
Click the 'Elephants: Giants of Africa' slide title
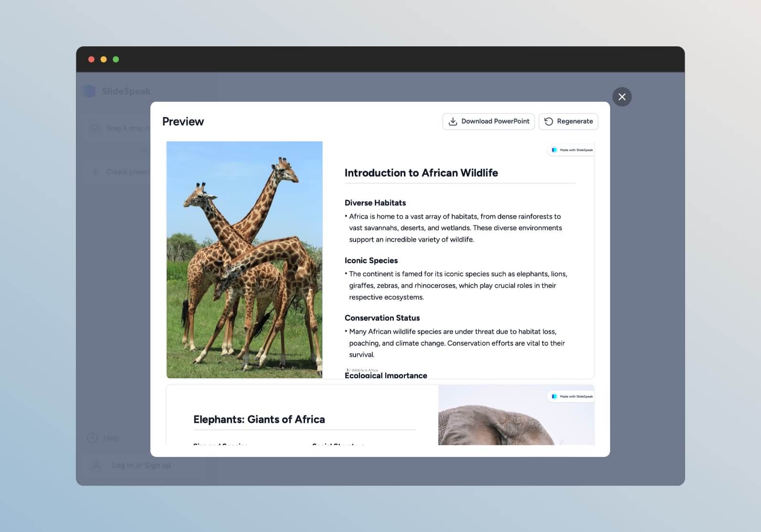tap(259, 419)
